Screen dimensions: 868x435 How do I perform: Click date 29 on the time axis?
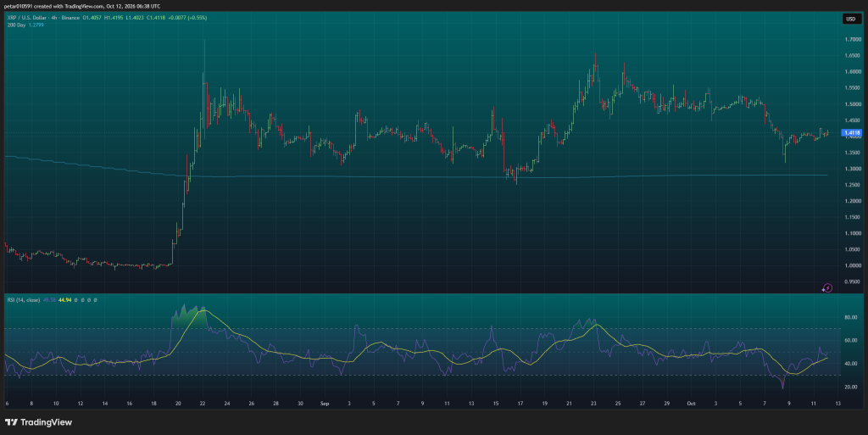click(666, 404)
